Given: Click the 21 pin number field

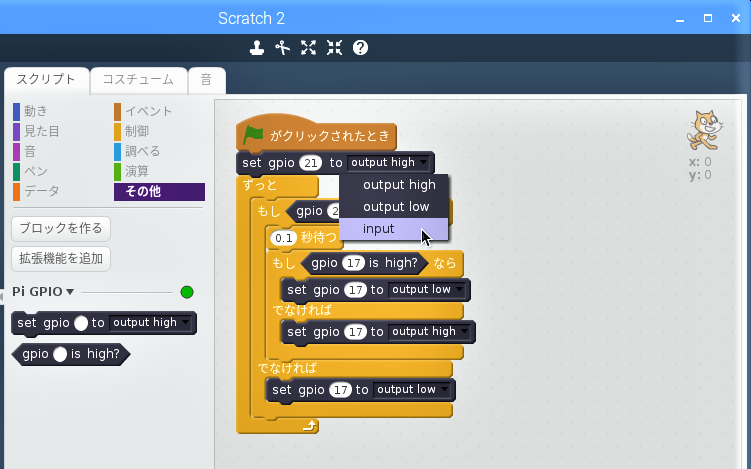Looking at the screenshot, I should click(x=310, y=163).
